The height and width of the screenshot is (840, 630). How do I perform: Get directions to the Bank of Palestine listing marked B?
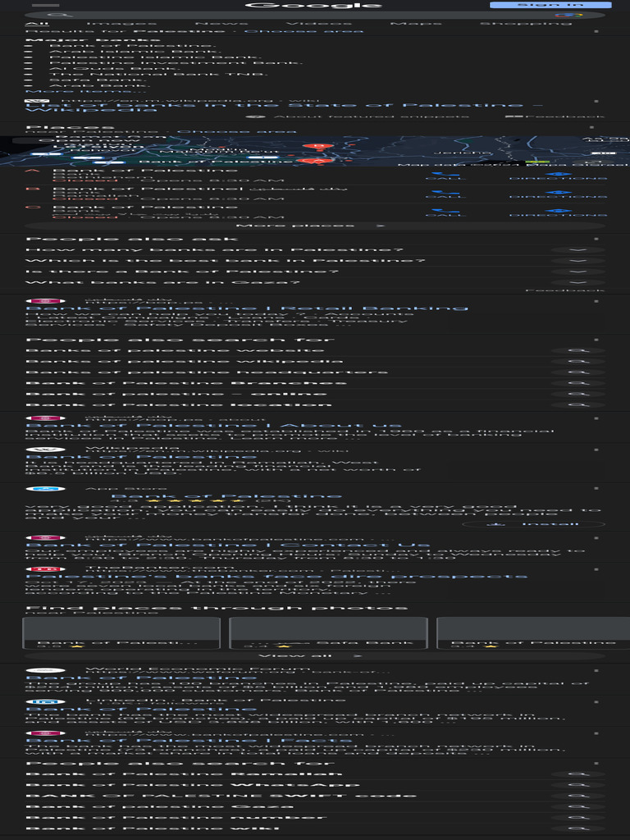coord(558,194)
